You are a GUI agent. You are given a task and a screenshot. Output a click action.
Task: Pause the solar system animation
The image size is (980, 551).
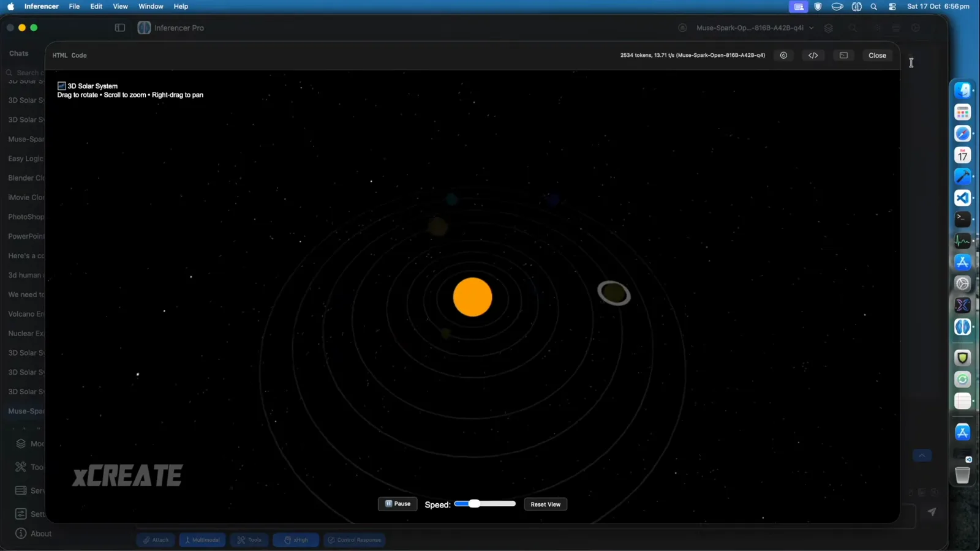tap(398, 504)
